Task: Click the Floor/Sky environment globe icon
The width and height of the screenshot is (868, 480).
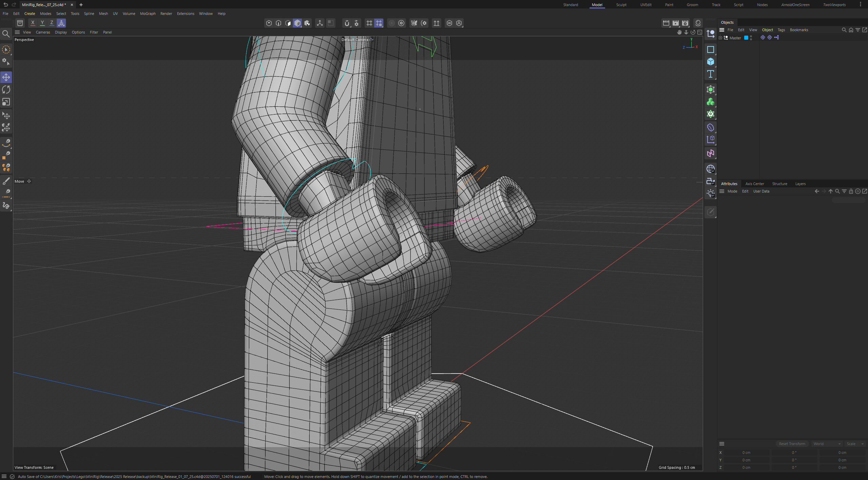Action: point(711,169)
